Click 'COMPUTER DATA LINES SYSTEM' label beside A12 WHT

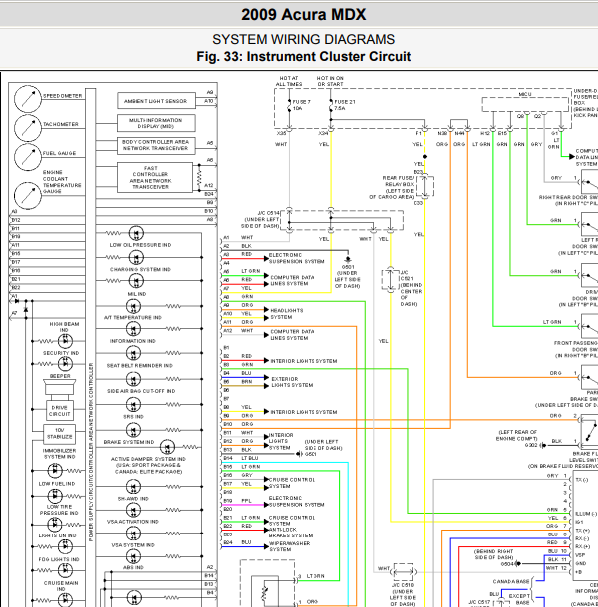point(292,335)
